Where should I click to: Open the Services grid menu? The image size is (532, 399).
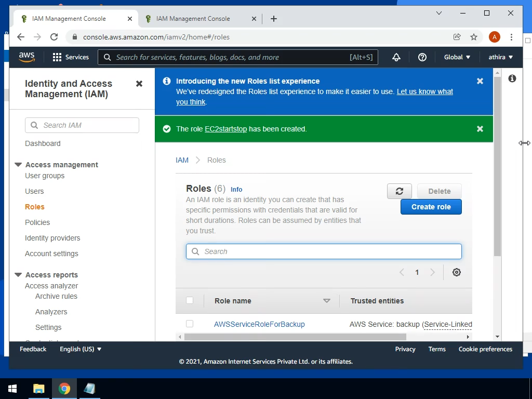[x=71, y=57]
